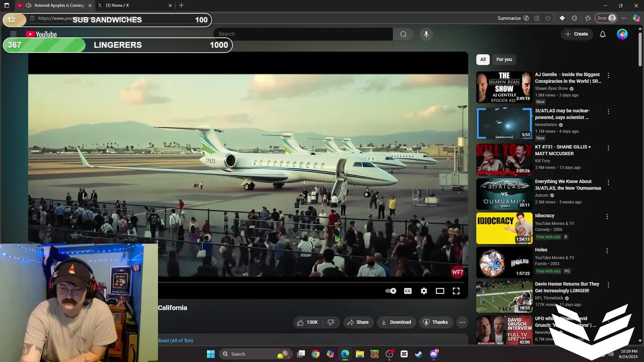Open the 3I/ATLAS nuclear-powered video thumbnail

click(504, 123)
